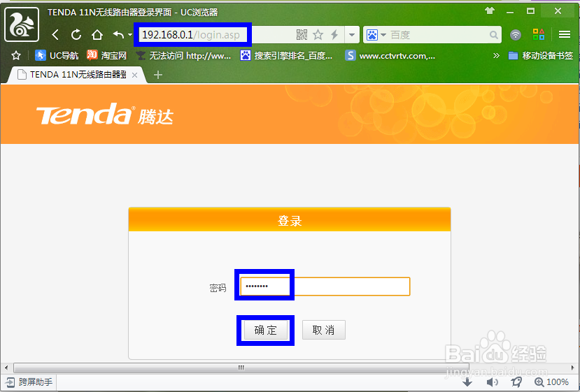Open the home page icon
Viewport: 580px width, 392px height.
(97, 35)
